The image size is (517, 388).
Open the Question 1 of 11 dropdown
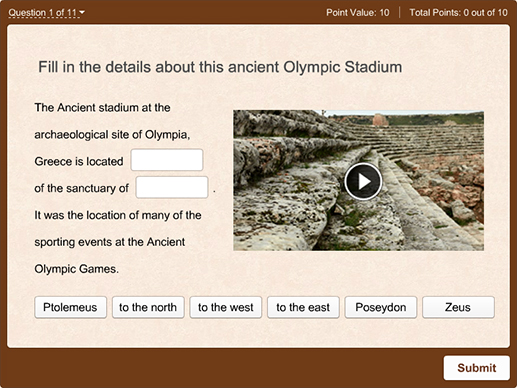click(47, 13)
